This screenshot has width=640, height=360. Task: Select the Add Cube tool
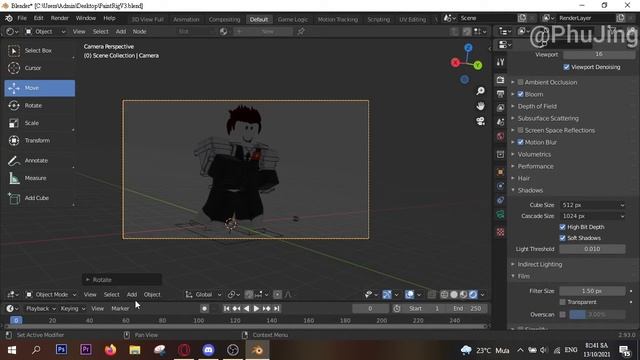[x=40, y=198]
